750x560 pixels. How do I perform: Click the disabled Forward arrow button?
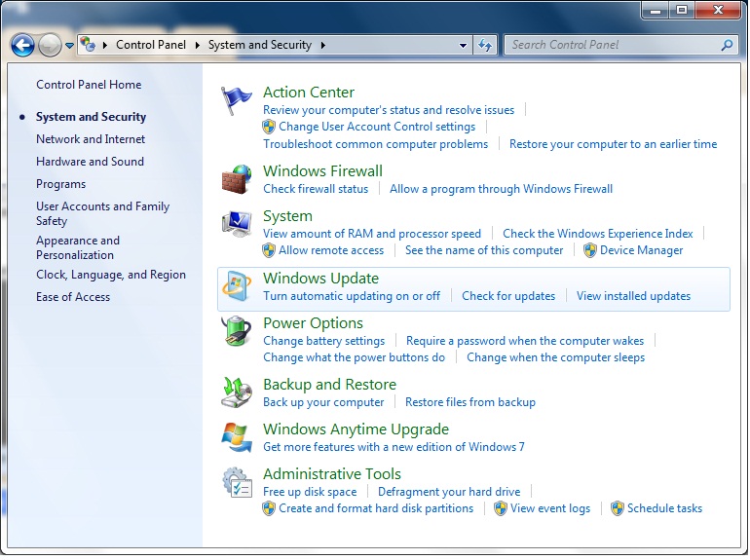(50, 46)
